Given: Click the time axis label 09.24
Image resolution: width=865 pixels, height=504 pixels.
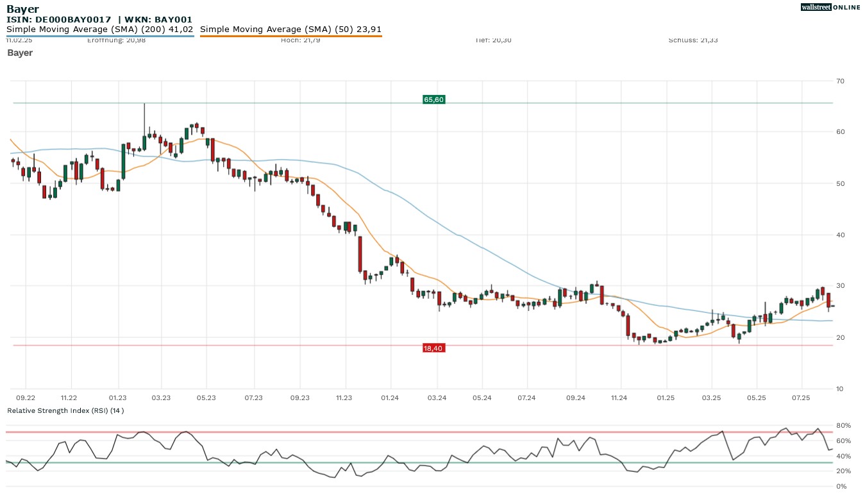Looking at the screenshot, I should tap(576, 398).
